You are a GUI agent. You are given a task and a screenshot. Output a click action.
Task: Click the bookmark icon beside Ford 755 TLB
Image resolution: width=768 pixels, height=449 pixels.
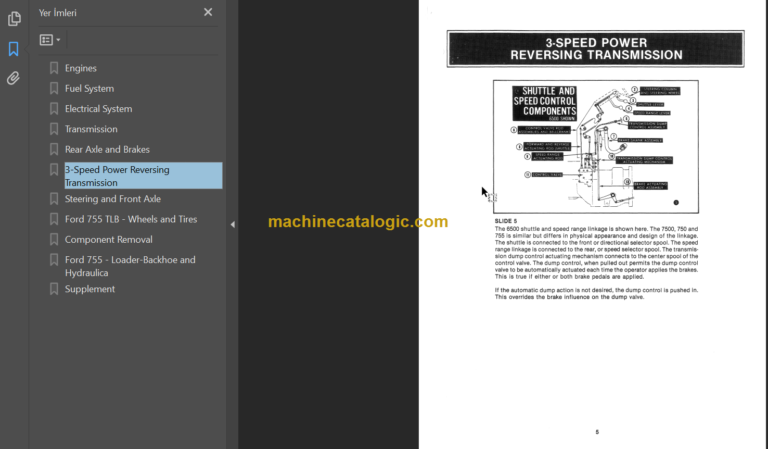coord(54,219)
